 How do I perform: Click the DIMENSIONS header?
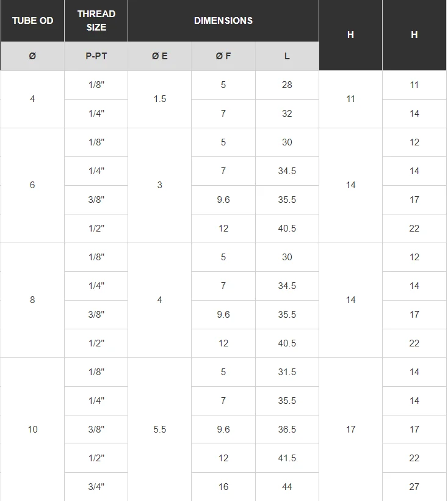coord(223,21)
